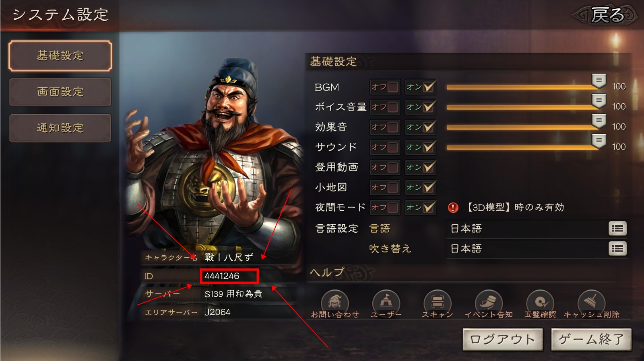Image resolution: width=644 pixels, height=361 pixels.
Task: Open the スキャン scan icon
Action: 437,302
